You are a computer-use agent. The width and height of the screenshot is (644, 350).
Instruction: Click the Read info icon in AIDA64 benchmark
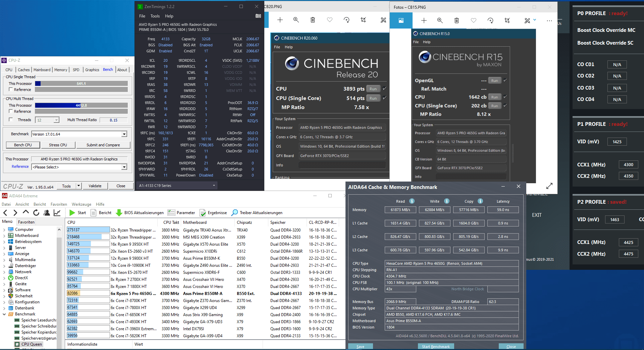pyautogui.click(x=412, y=201)
